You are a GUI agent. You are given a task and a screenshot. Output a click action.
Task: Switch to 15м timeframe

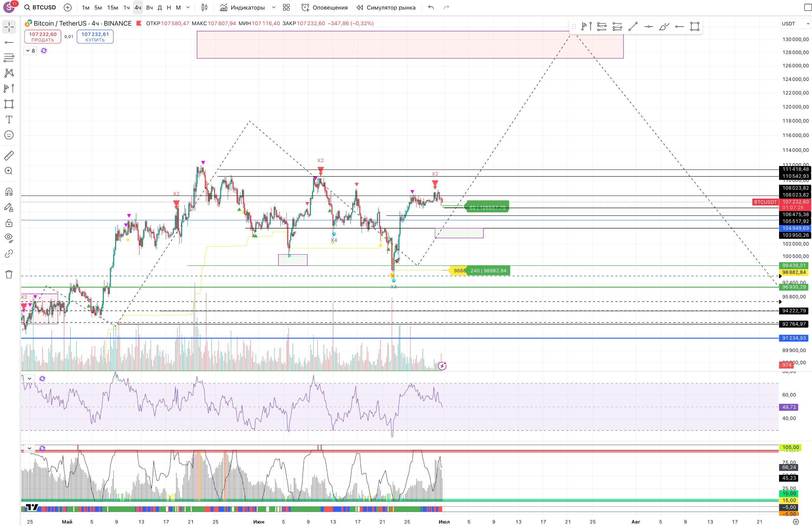112,7
